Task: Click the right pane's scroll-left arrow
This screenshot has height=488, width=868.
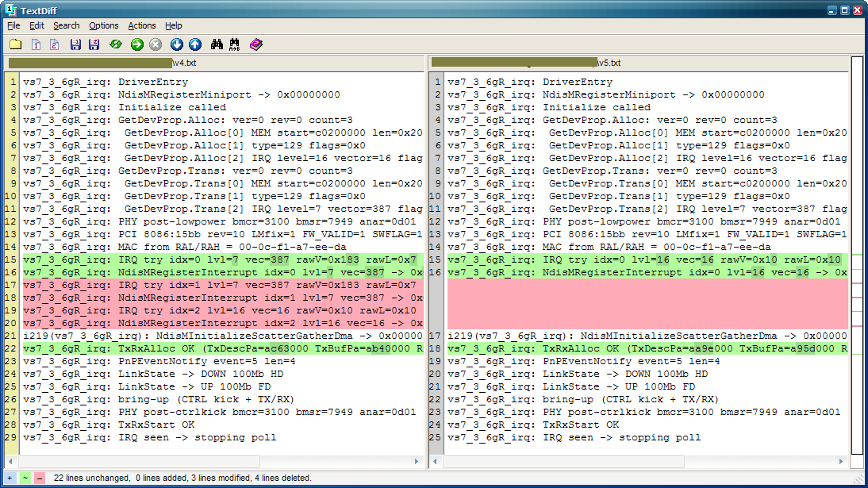Action: 435,461
